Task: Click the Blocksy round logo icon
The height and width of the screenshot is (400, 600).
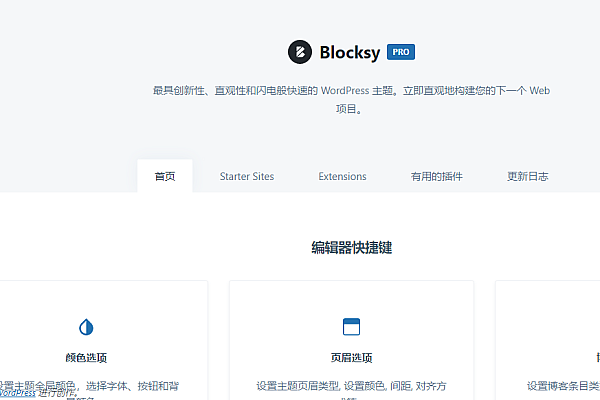Action: click(x=300, y=52)
